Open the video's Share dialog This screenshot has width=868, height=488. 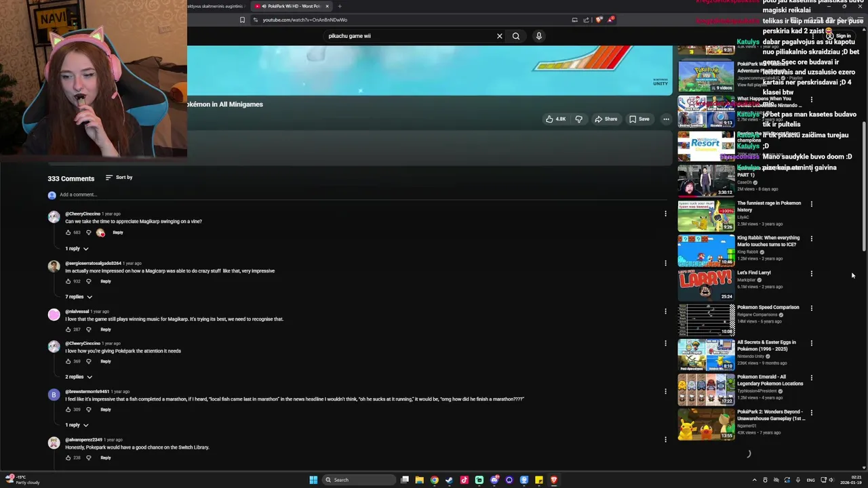point(606,119)
